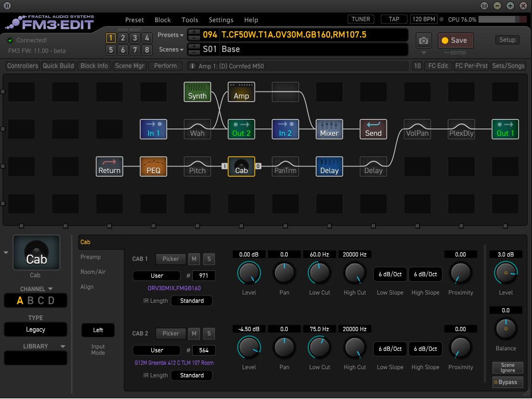
Task: Open the Presets dropdown
Action: point(170,35)
